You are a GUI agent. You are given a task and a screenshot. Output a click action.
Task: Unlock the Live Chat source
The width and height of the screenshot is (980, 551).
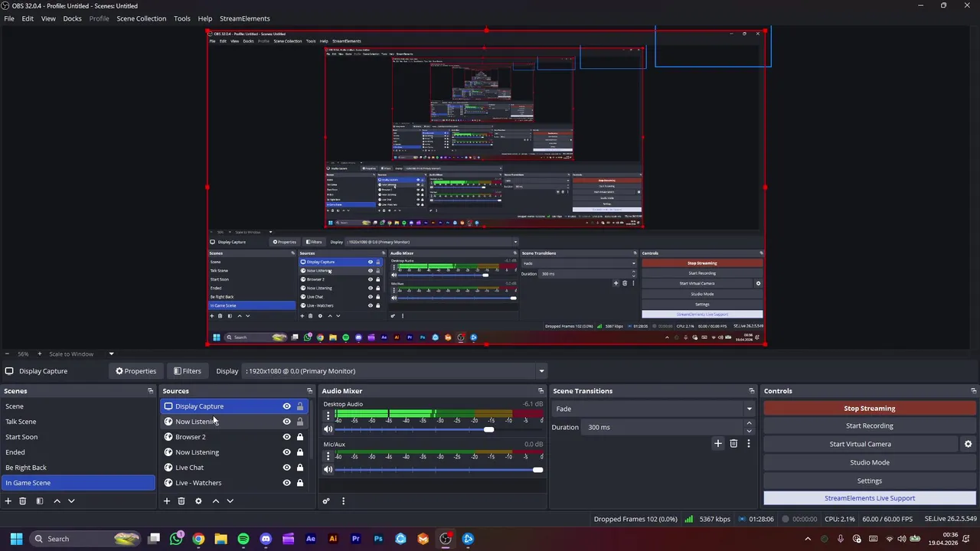(300, 468)
